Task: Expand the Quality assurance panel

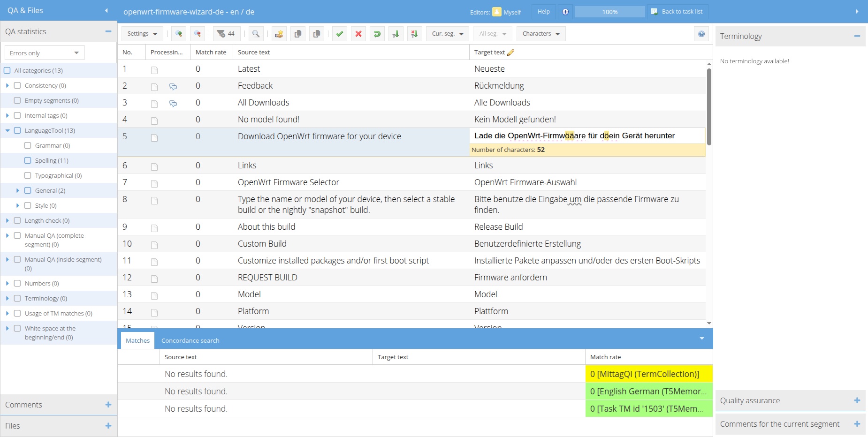Action: point(857,400)
